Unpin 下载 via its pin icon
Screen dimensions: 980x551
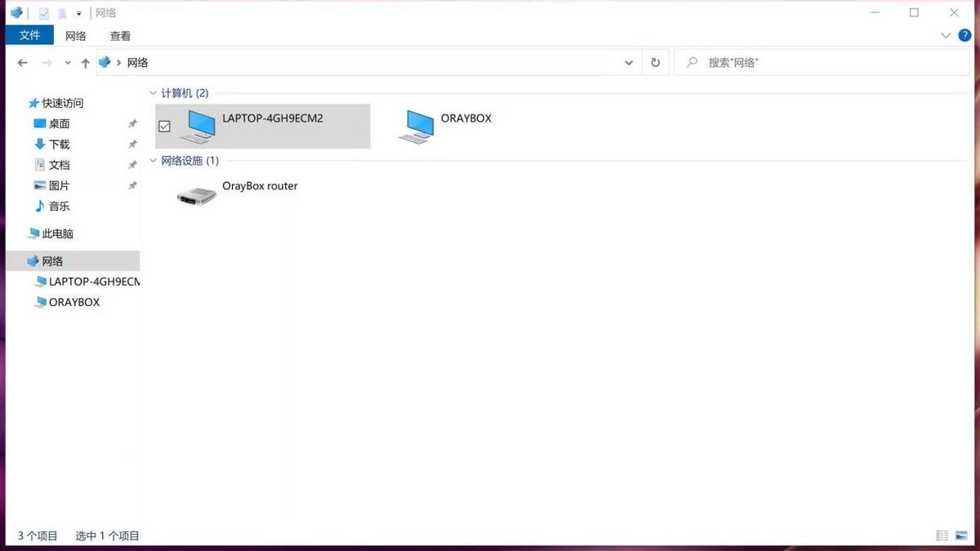click(132, 144)
